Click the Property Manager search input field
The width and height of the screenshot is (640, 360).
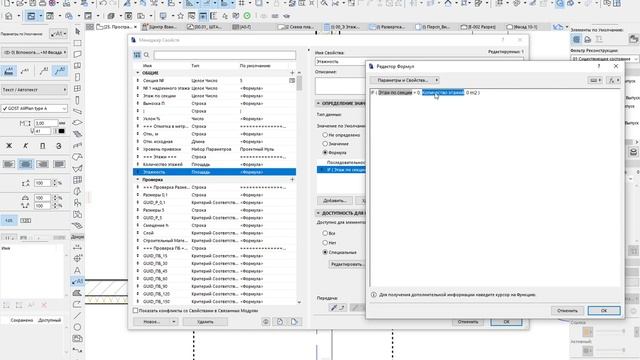pyautogui.click(x=225, y=55)
